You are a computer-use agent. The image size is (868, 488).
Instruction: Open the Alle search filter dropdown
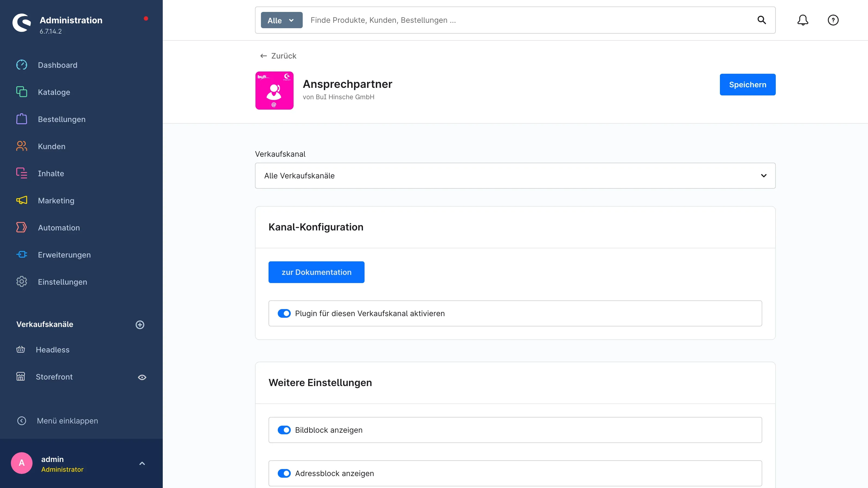(282, 20)
